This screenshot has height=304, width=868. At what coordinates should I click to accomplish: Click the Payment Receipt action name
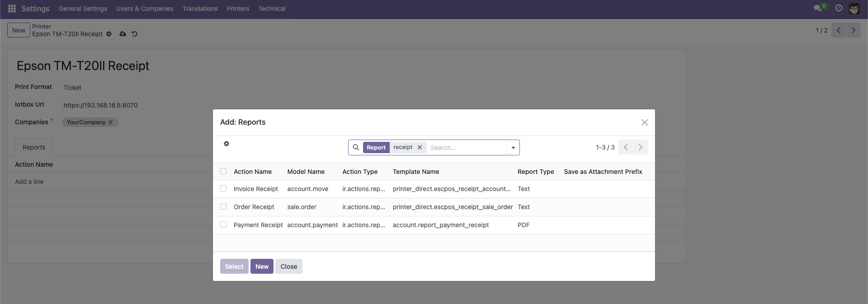[x=258, y=225]
